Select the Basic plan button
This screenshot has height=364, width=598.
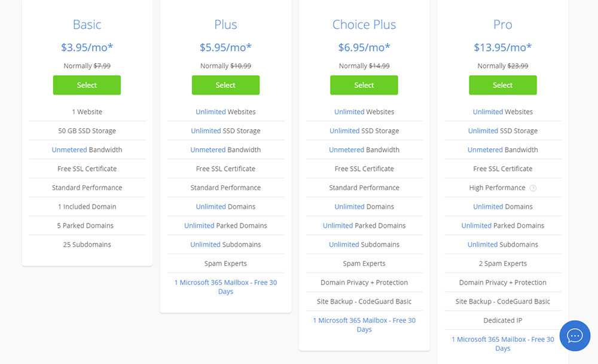[87, 85]
